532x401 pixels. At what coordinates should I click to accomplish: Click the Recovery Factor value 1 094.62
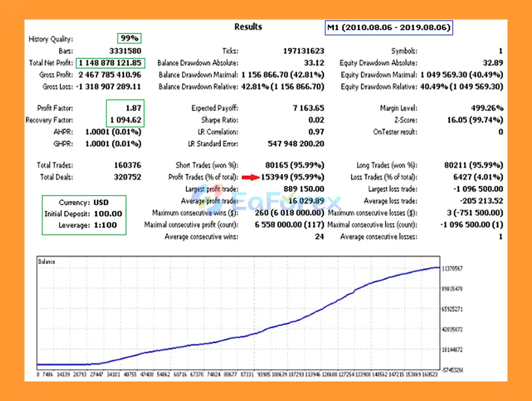point(126,120)
